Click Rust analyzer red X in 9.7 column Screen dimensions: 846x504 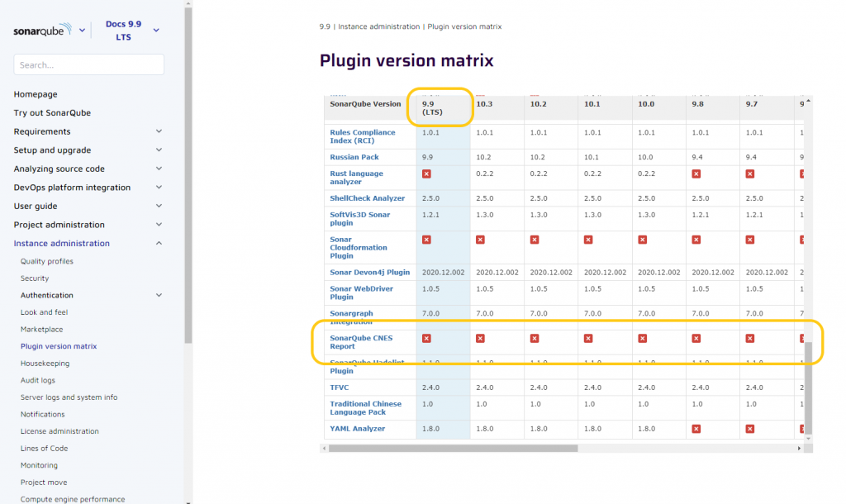pos(750,174)
